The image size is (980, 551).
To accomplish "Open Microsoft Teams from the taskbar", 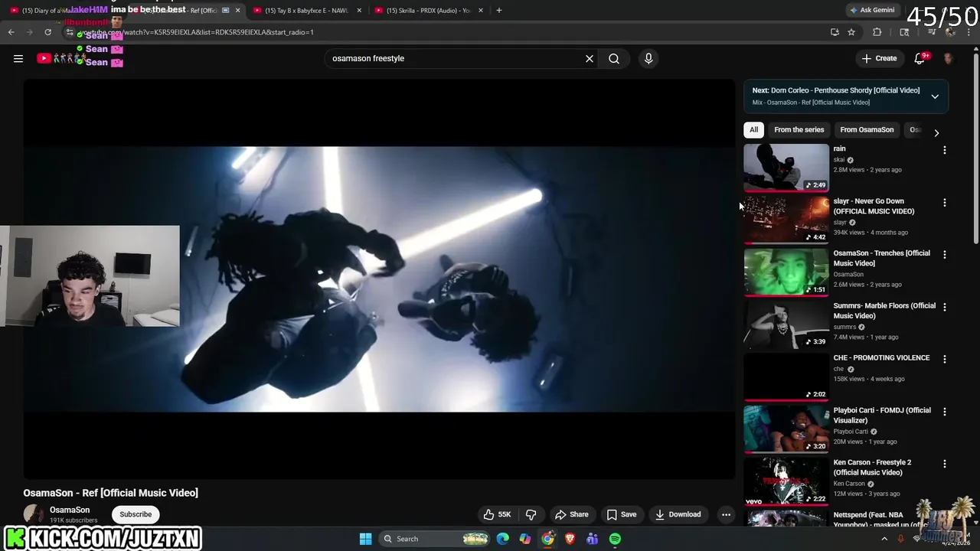I will [x=592, y=539].
